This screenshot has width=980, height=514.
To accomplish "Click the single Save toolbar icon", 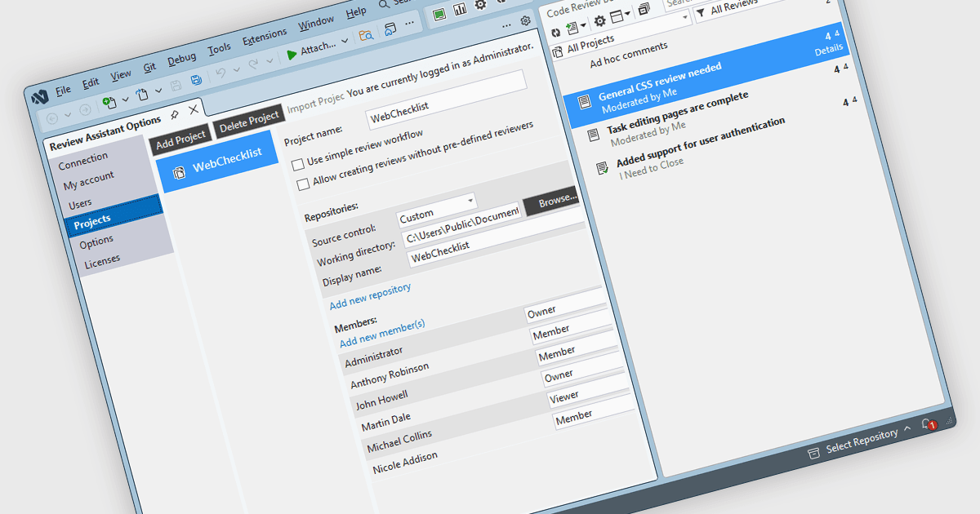I will coord(176,86).
